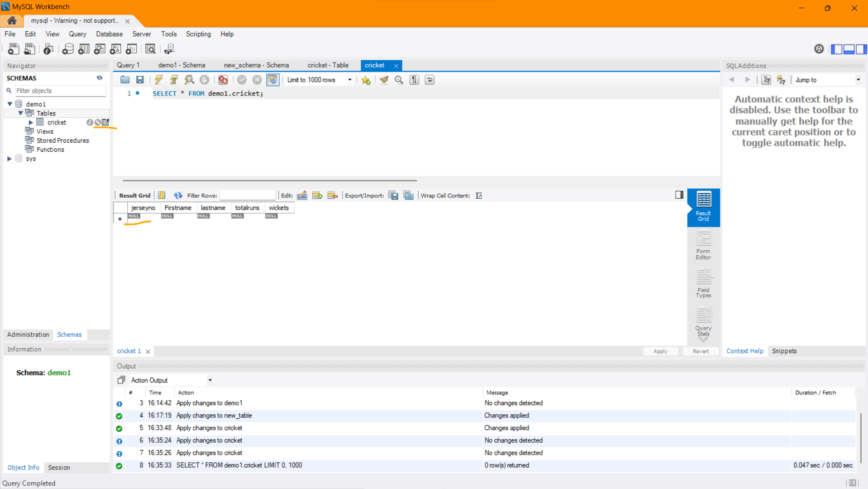Click the Apply button
Image resolution: width=868 pixels, height=489 pixels.
tap(660, 351)
